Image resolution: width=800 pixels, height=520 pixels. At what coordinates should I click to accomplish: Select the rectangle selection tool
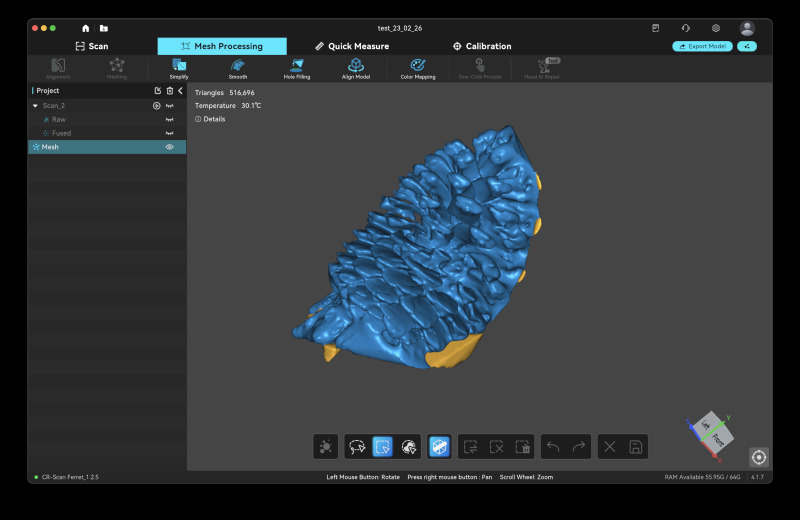coord(383,447)
